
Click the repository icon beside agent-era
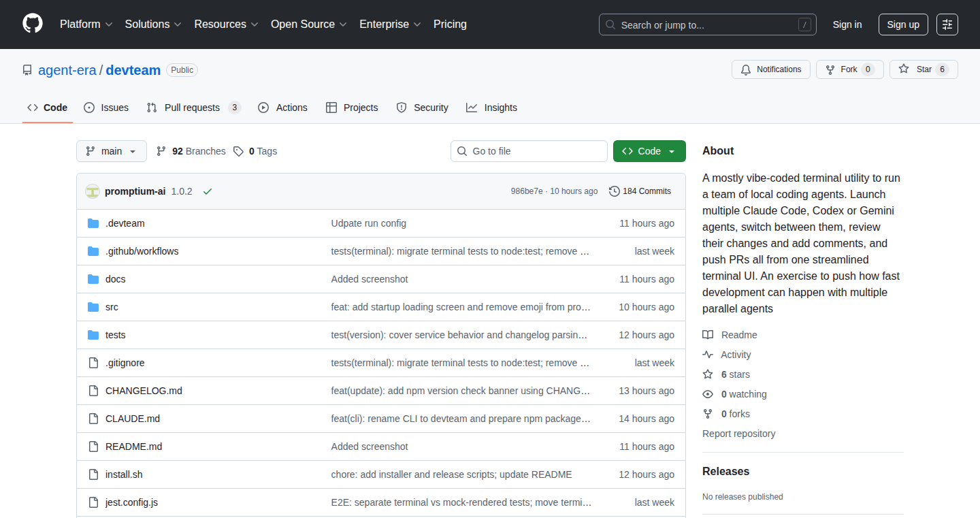pos(27,70)
